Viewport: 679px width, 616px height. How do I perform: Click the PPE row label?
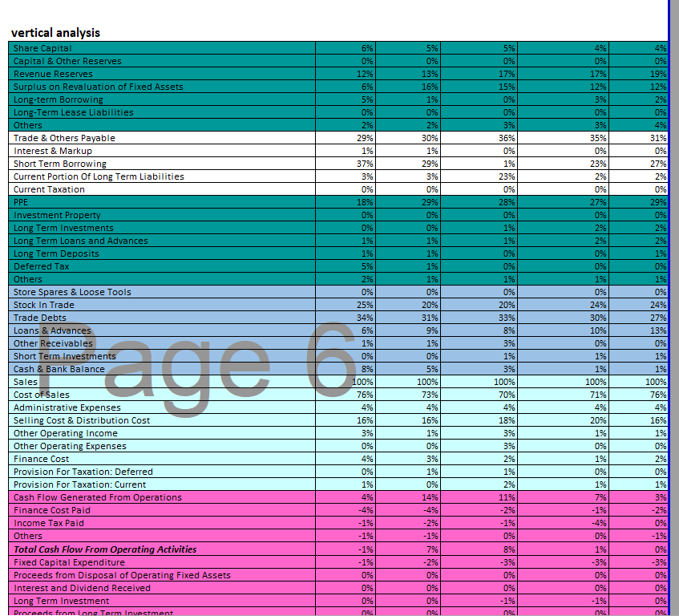click(21, 202)
